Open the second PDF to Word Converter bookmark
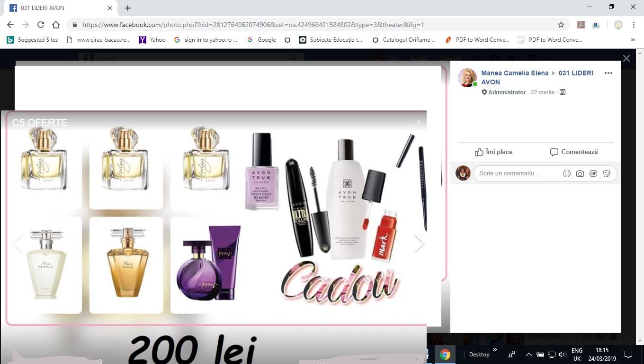644x364 pixels. coord(550,40)
